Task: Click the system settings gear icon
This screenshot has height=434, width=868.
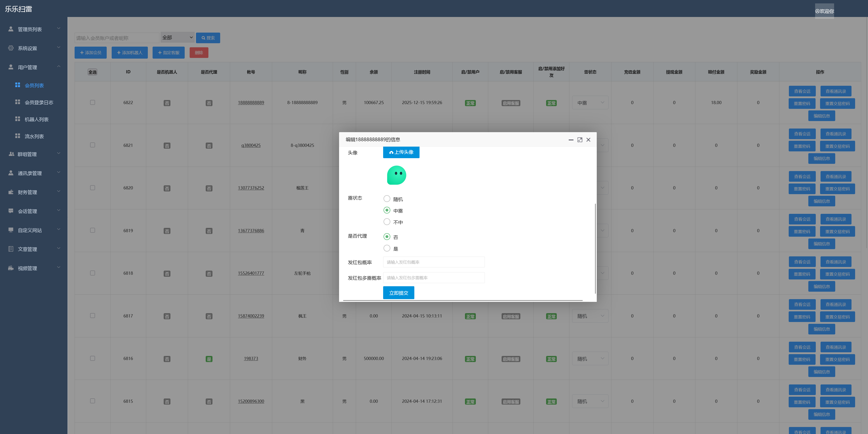Action: tap(11, 48)
